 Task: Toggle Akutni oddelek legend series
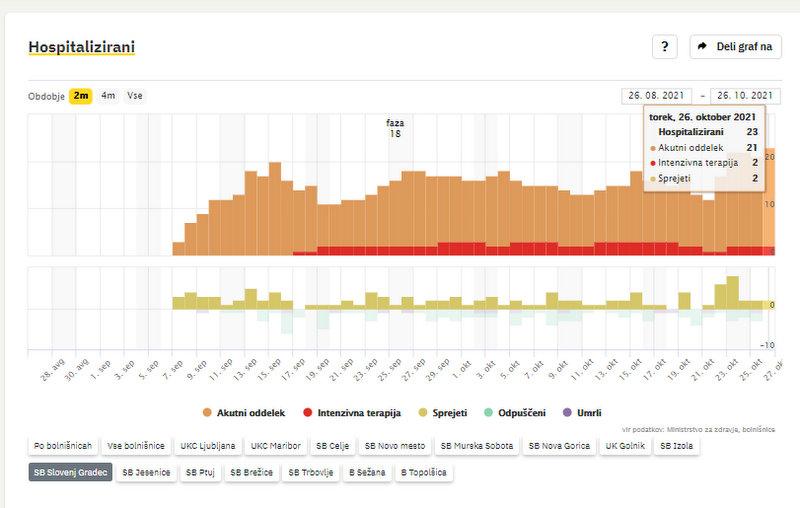[243, 412]
